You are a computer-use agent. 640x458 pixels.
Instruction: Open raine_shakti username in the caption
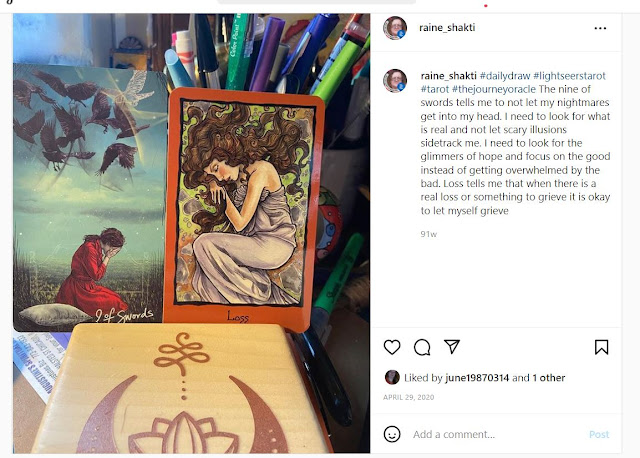(x=449, y=76)
